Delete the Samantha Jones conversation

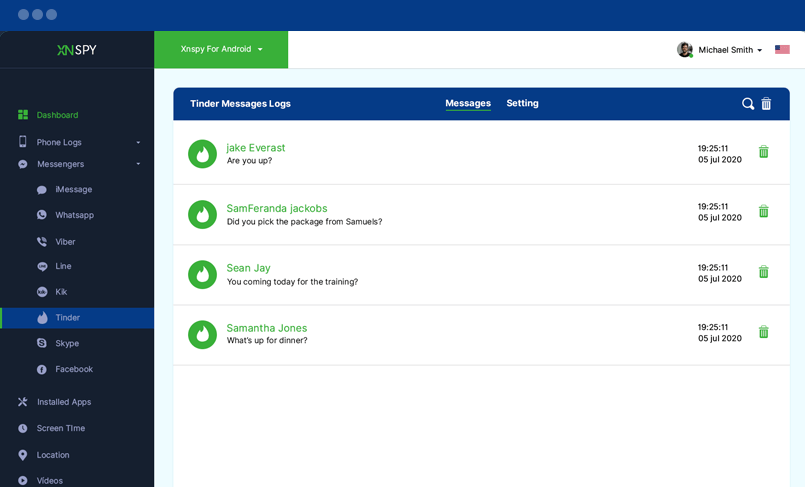(763, 332)
